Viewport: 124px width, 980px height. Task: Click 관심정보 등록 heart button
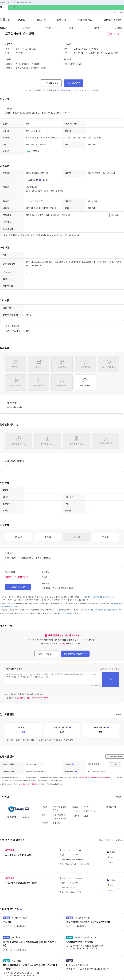[51, 83]
